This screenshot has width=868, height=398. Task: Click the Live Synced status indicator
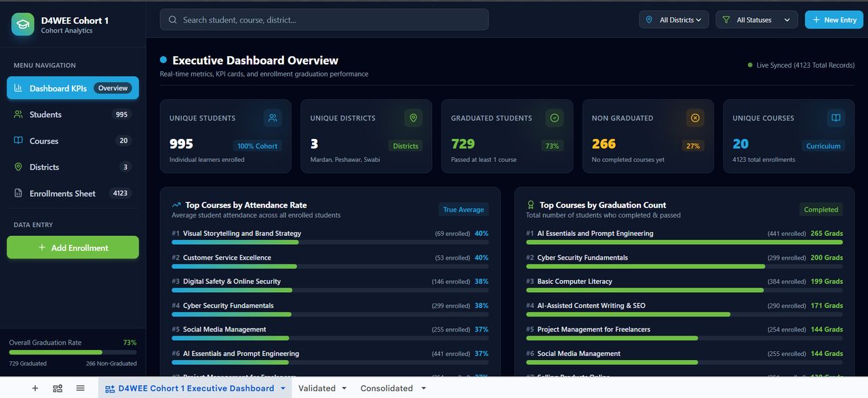(x=801, y=65)
